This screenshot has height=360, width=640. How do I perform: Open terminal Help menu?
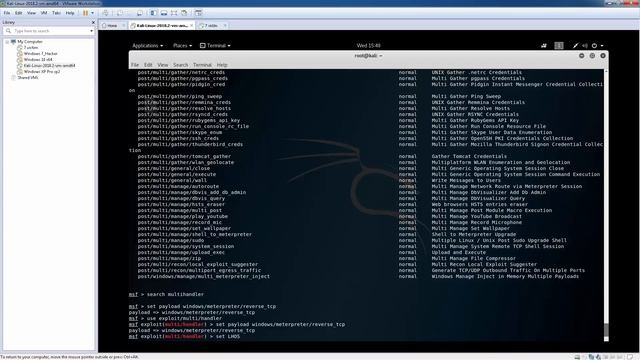(222, 65)
